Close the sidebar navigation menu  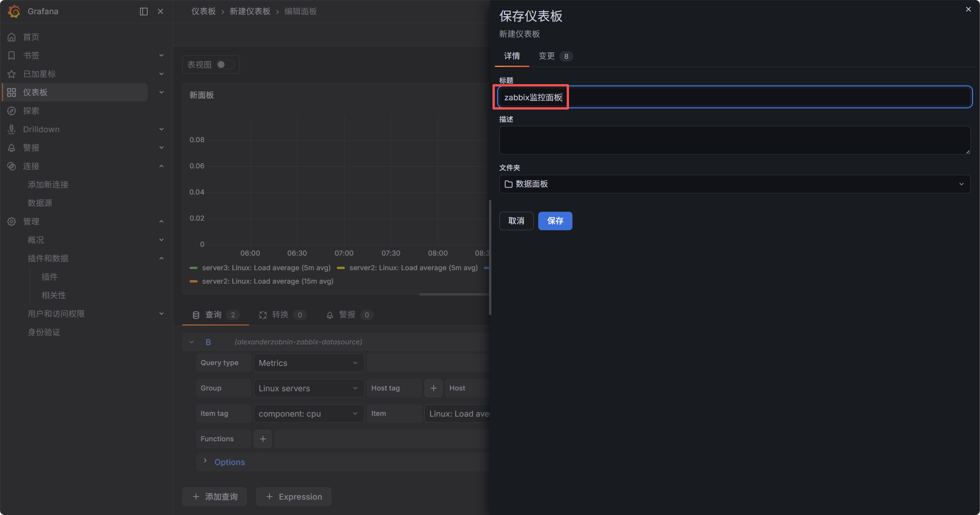[x=161, y=12]
